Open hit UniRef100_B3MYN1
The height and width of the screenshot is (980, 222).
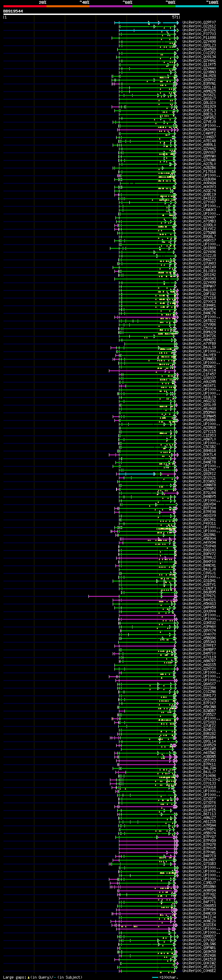[x=199, y=84]
